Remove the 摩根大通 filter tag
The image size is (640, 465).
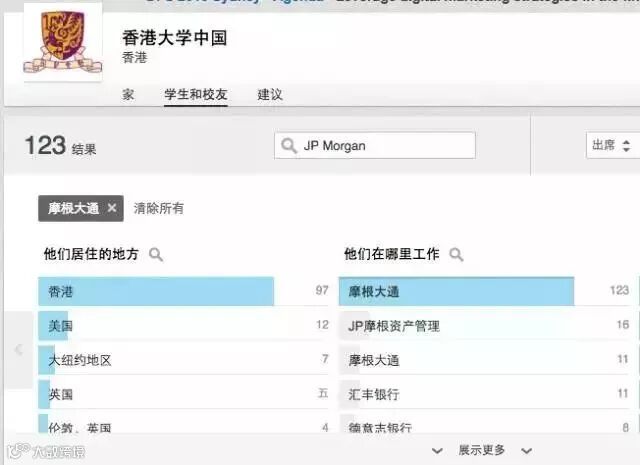point(112,208)
